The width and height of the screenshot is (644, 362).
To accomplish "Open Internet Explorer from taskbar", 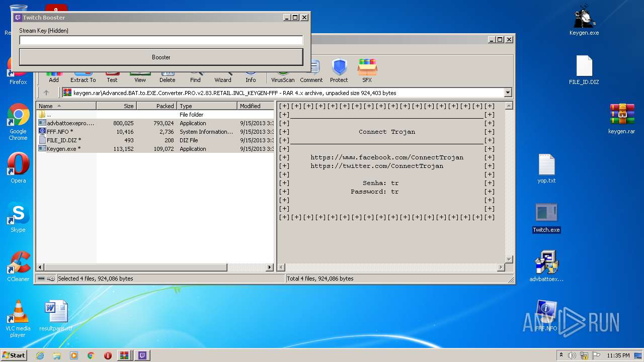I will click(40, 355).
